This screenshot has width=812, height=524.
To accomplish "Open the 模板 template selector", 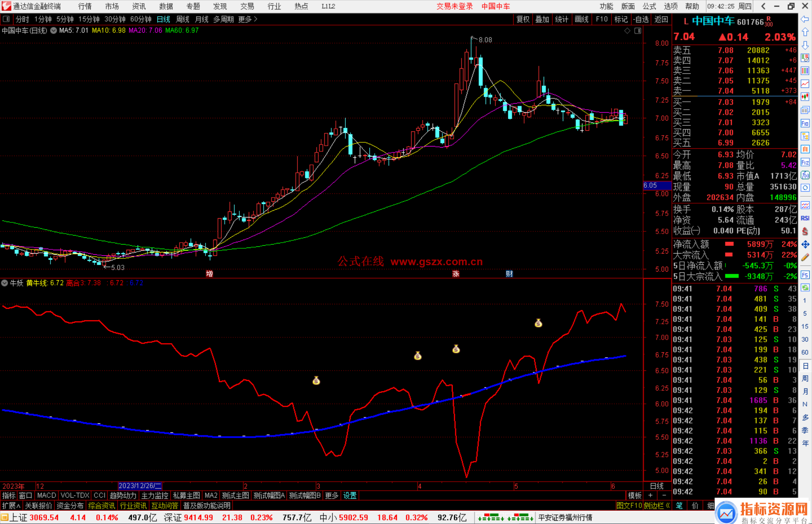I will [635, 496].
